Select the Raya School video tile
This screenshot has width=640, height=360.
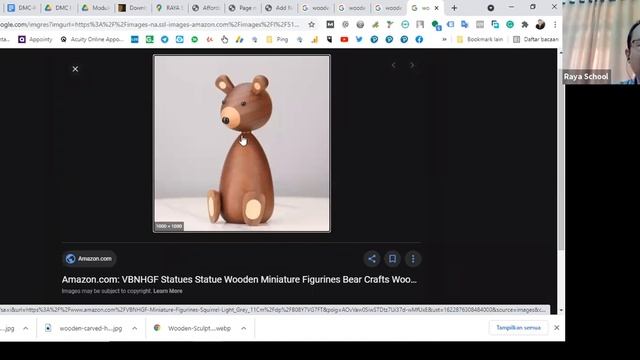tap(601, 42)
